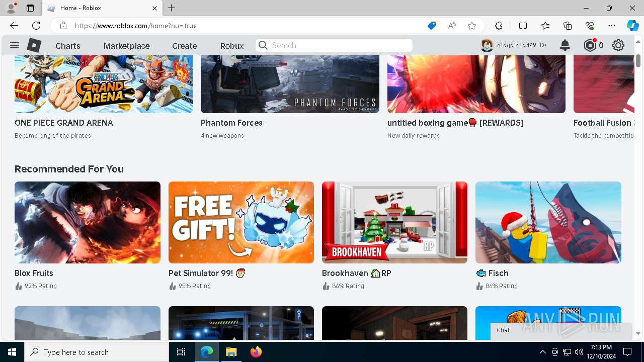The image size is (644, 362).
Task: Close the Home - Roblox tab
Action: tap(154, 8)
